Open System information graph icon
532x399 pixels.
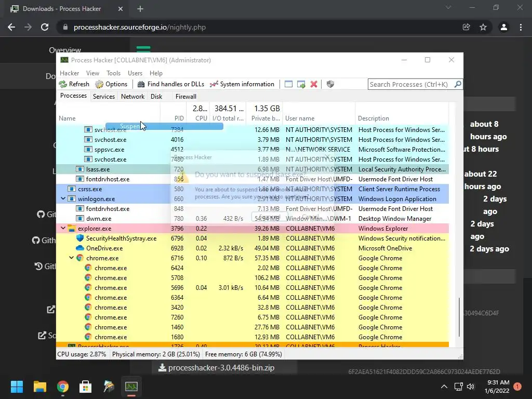coord(214,84)
